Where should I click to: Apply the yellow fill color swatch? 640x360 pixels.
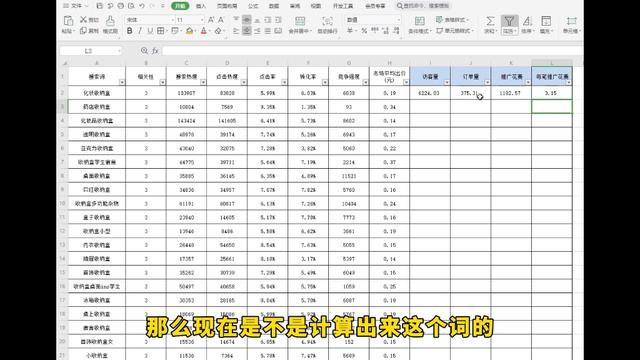tap(189, 31)
